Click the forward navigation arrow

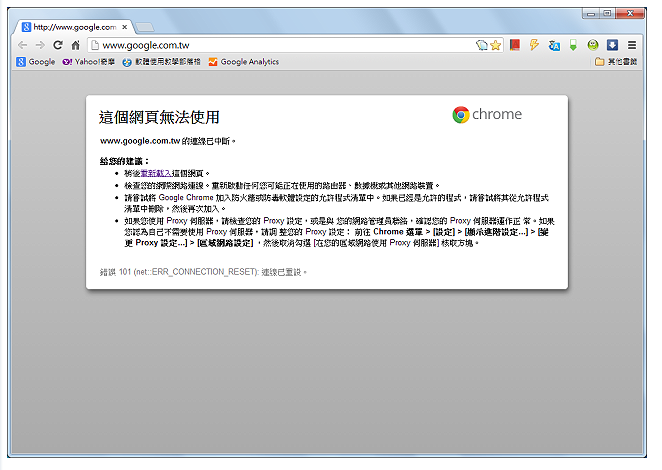[x=40, y=45]
